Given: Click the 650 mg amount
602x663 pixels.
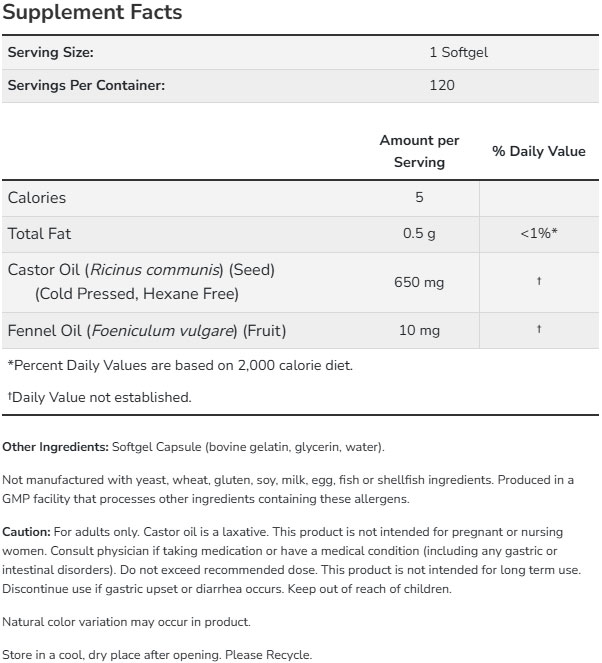Looking at the screenshot, I should pos(419,282).
